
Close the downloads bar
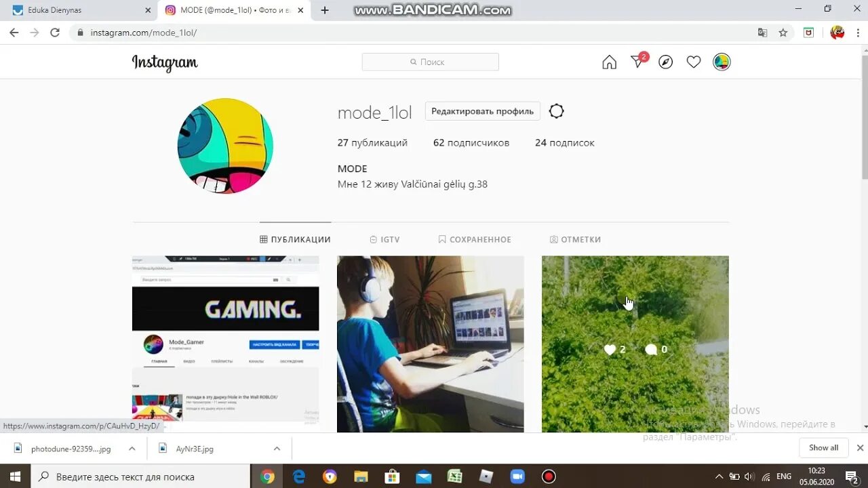point(860,447)
